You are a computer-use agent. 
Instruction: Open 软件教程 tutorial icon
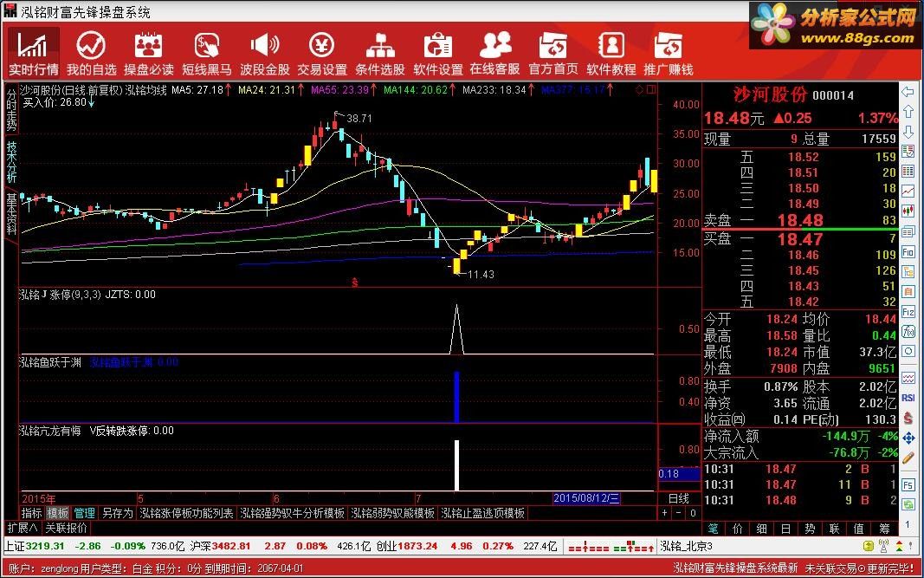611,53
